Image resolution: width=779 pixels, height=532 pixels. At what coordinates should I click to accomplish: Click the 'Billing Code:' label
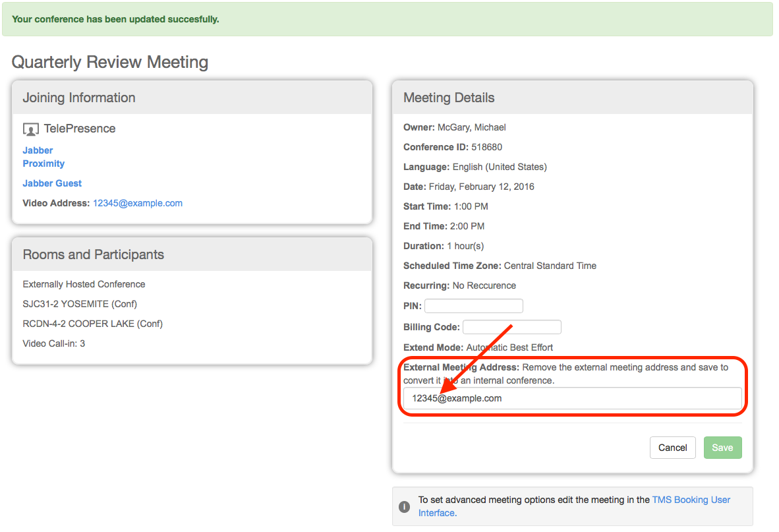pos(431,328)
